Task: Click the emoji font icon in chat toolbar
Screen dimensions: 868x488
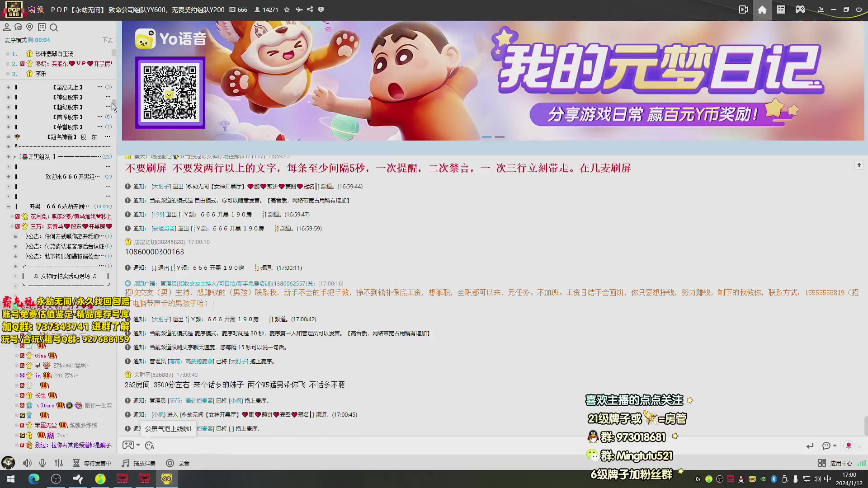Action: [150, 446]
